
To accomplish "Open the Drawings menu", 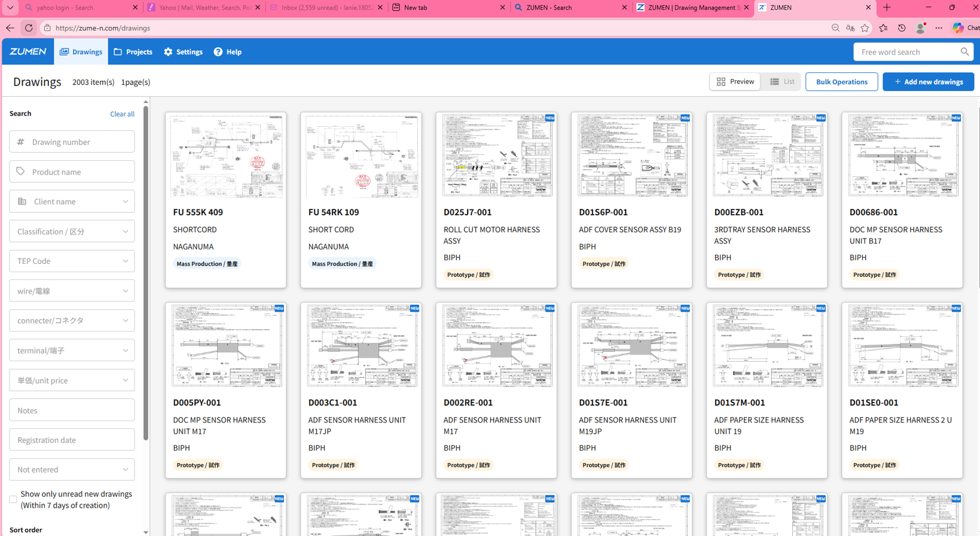I will [81, 52].
